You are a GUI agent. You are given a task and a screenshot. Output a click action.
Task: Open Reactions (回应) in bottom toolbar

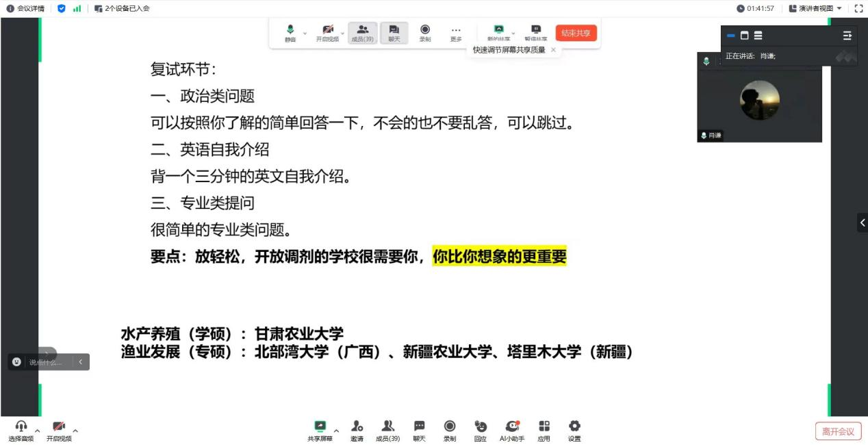pyautogui.click(x=481, y=429)
